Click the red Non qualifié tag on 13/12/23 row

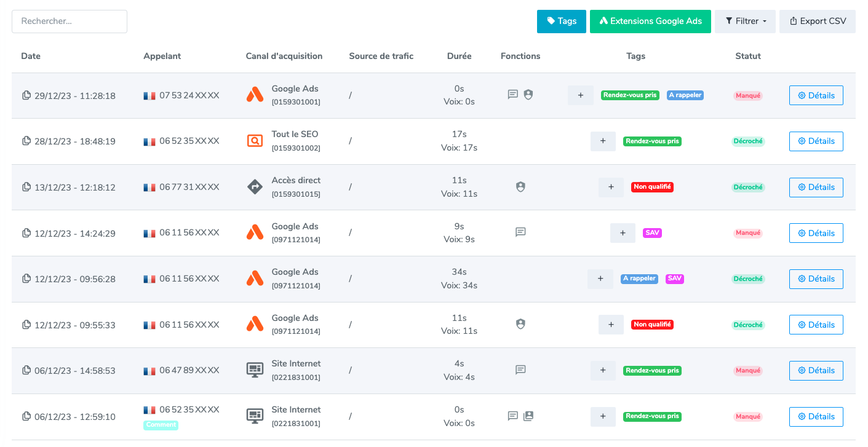click(x=652, y=187)
